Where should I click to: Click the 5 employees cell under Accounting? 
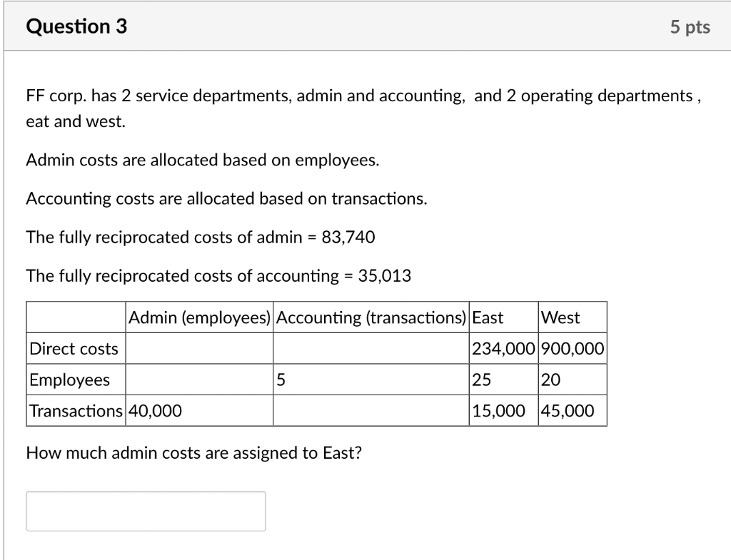(x=280, y=380)
